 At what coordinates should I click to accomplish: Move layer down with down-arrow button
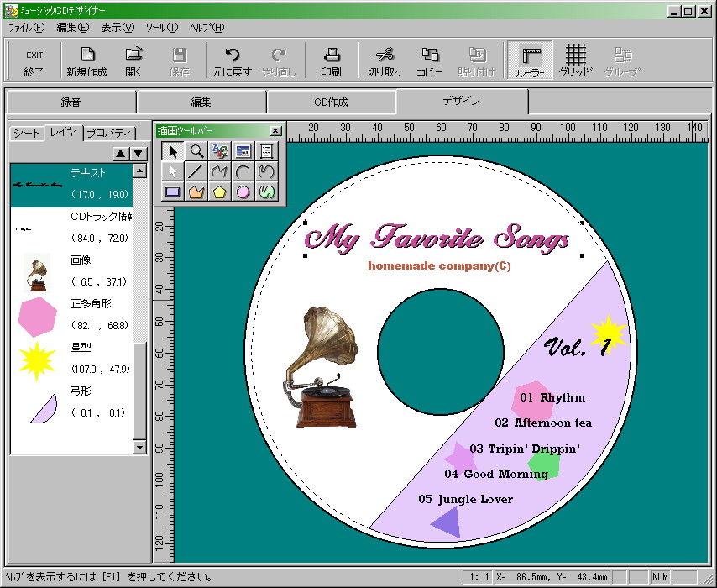pos(138,153)
